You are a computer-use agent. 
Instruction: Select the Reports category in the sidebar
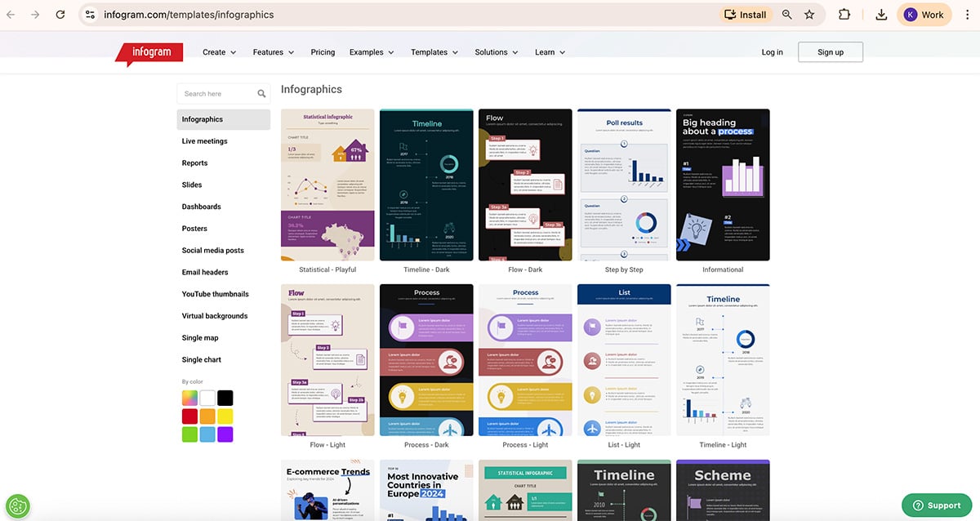click(x=194, y=163)
